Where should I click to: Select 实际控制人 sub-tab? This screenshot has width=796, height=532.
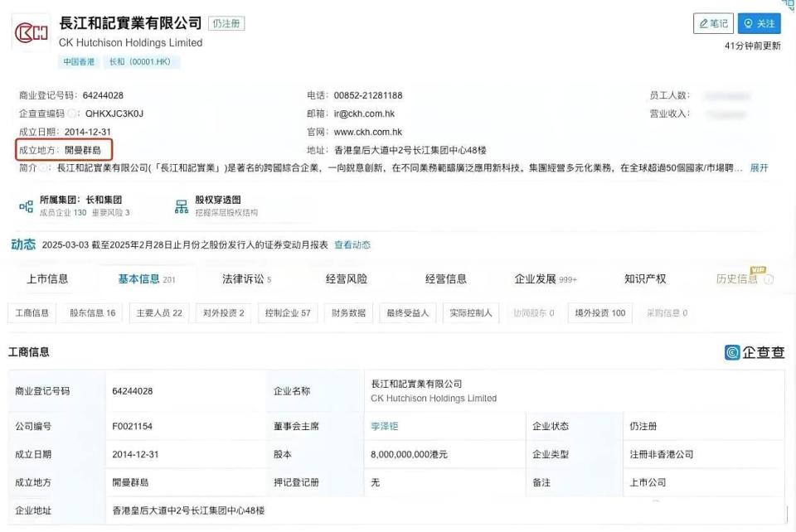(x=471, y=313)
